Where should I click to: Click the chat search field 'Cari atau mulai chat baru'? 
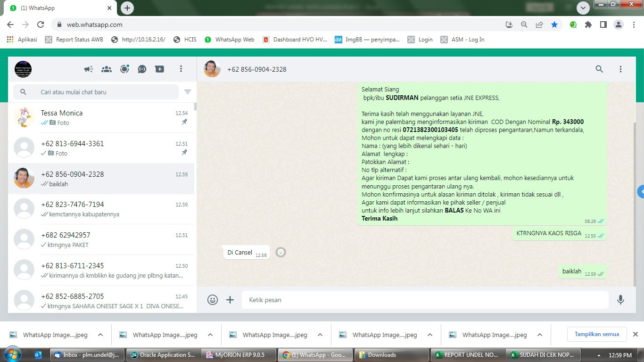click(x=96, y=92)
